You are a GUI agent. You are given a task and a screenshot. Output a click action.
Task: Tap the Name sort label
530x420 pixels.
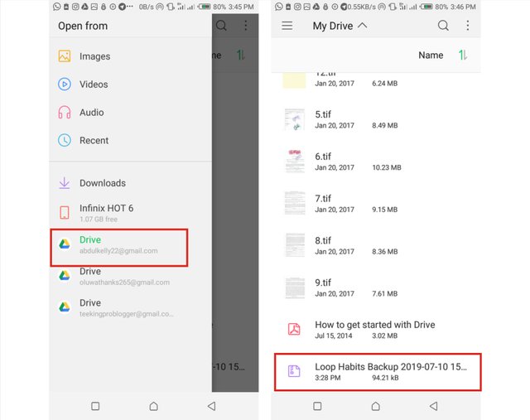[431, 56]
